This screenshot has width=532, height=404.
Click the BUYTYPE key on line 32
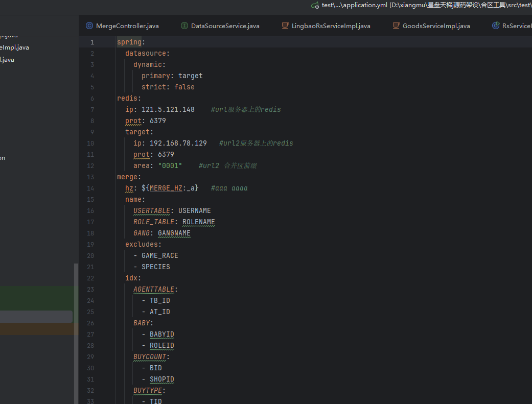click(x=148, y=390)
